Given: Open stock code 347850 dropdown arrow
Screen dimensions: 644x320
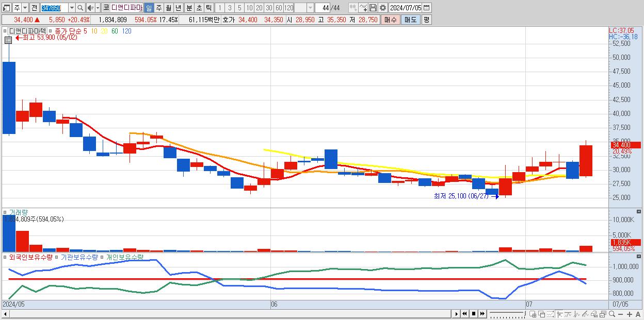Looking at the screenshot, I should [x=72, y=8].
